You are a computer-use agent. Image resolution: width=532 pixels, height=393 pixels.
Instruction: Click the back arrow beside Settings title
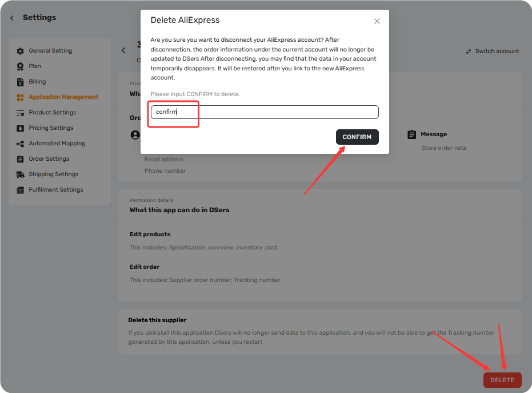pyautogui.click(x=12, y=18)
